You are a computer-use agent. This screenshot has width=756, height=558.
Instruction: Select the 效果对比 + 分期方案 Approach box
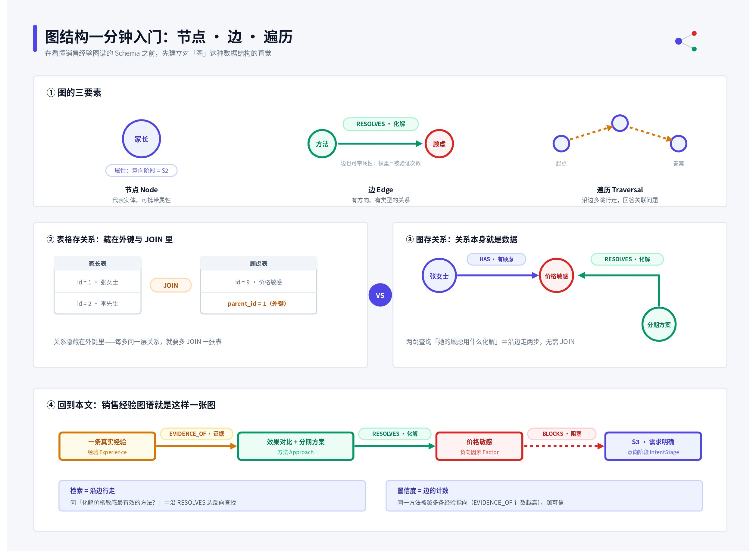click(295, 446)
